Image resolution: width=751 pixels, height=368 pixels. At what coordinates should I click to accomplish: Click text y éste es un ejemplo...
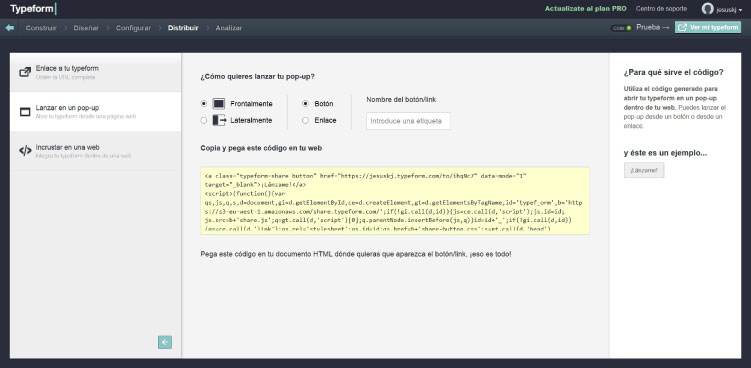tap(665, 153)
